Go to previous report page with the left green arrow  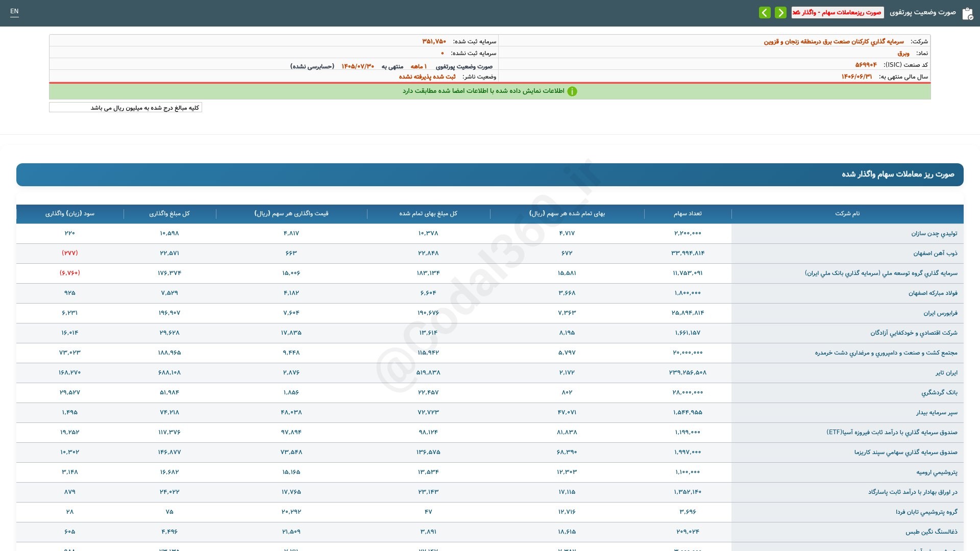tap(765, 12)
